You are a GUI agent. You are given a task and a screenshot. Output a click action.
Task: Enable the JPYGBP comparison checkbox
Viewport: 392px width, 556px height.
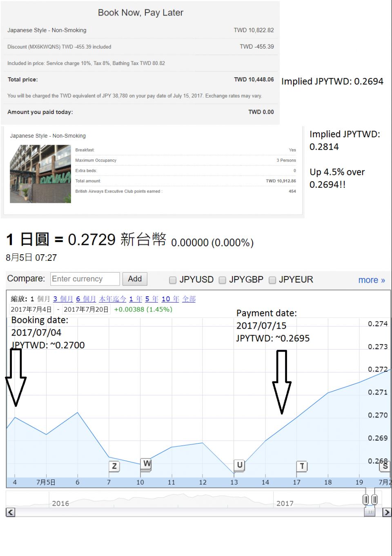point(222,280)
